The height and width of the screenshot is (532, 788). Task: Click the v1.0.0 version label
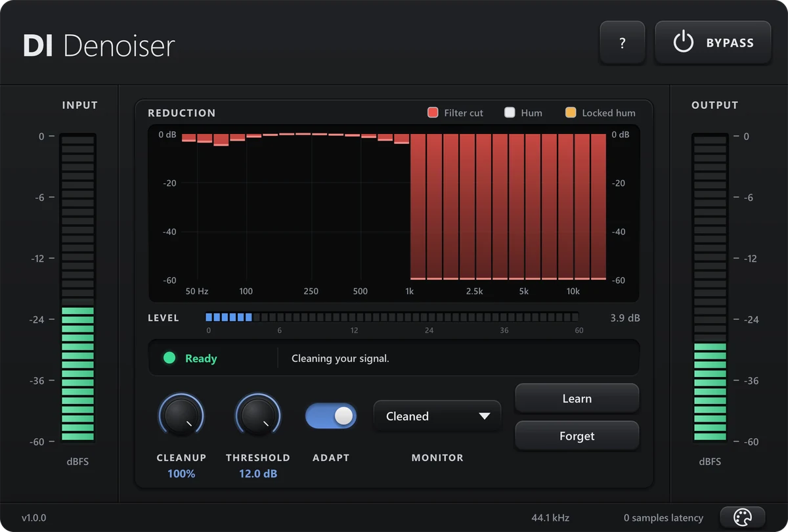click(33, 518)
